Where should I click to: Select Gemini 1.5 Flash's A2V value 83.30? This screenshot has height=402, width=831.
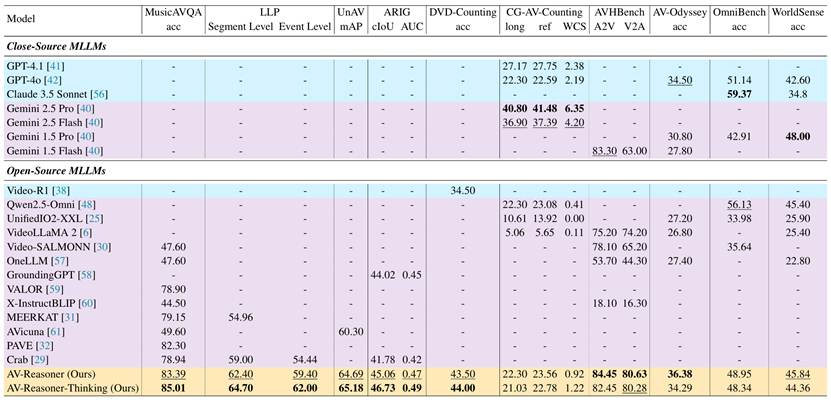[x=605, y=151]
